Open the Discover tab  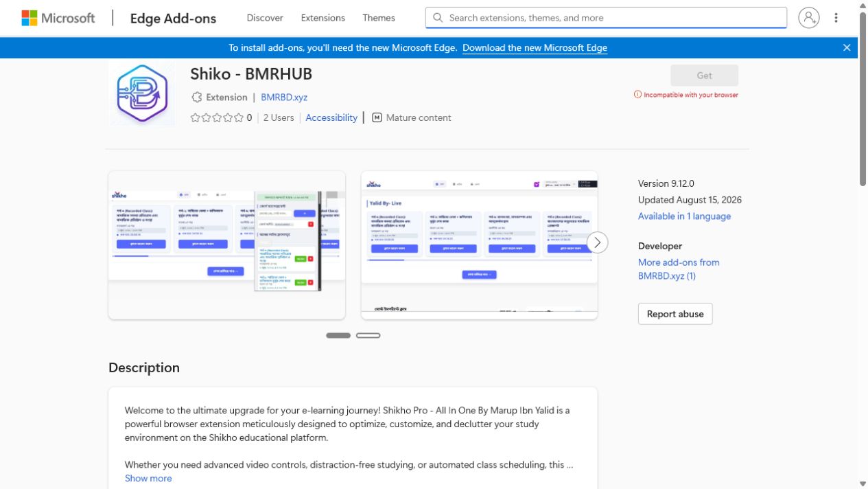pos(265,18)
